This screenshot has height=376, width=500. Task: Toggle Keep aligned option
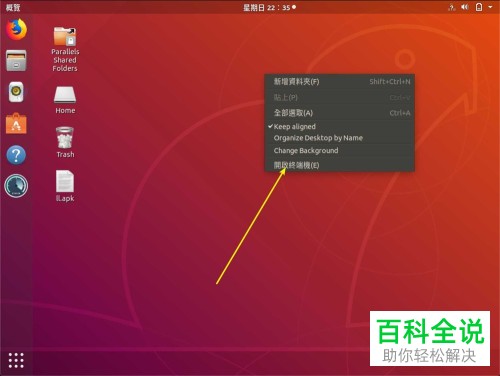(339, 127)
